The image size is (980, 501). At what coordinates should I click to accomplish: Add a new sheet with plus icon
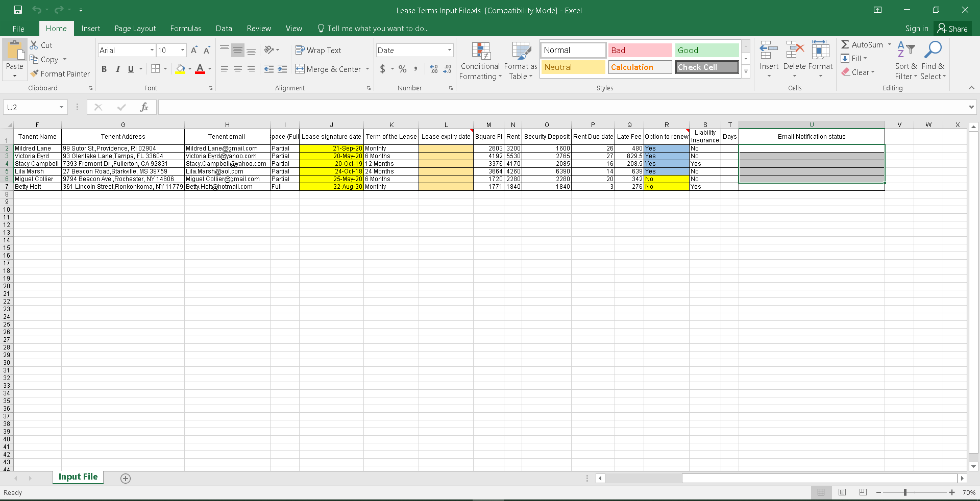tap(126, 478)
